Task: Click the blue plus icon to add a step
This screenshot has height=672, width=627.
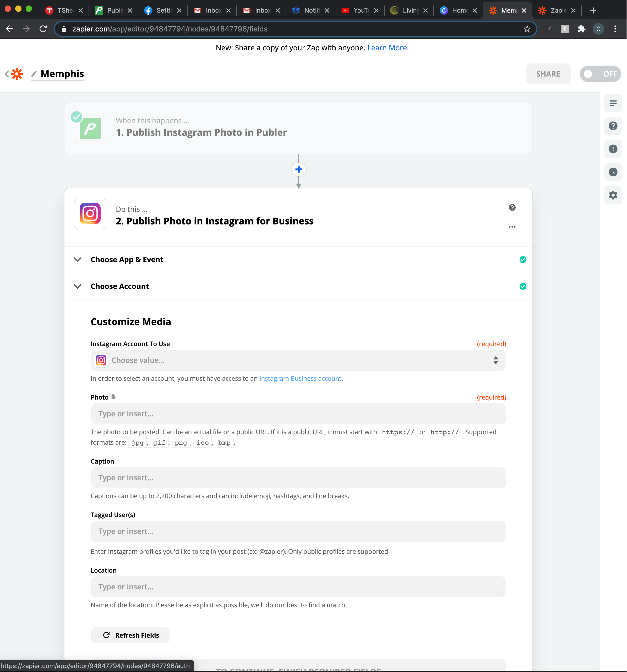Action: point(299,169)
